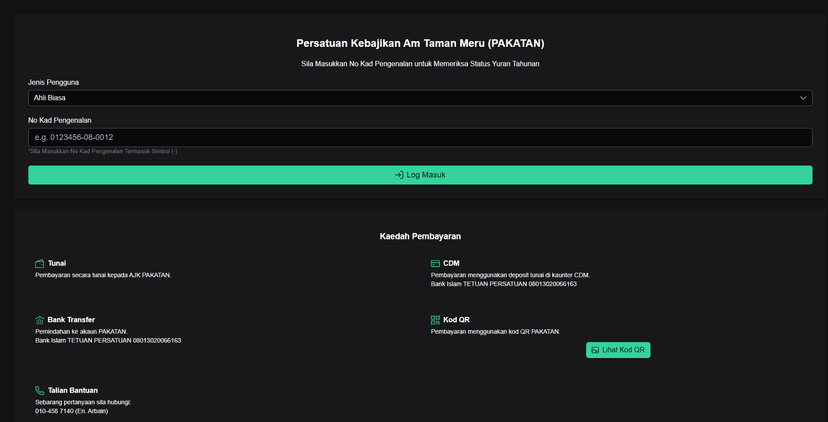Click the bank icon beside Bank Transfer
This screenshot has width=828, height=422.
(40, 320)
